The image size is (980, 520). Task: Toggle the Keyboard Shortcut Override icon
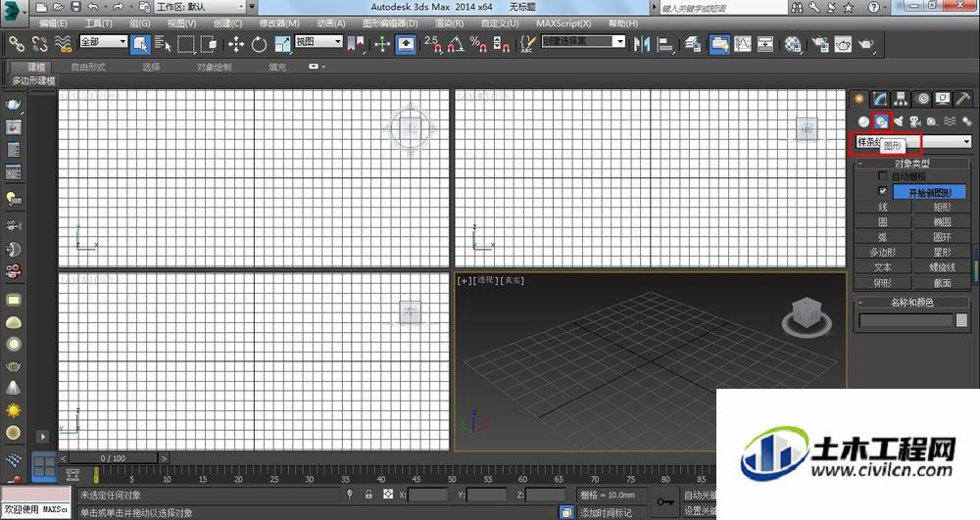pyautogui.click(x=406, y=44)
